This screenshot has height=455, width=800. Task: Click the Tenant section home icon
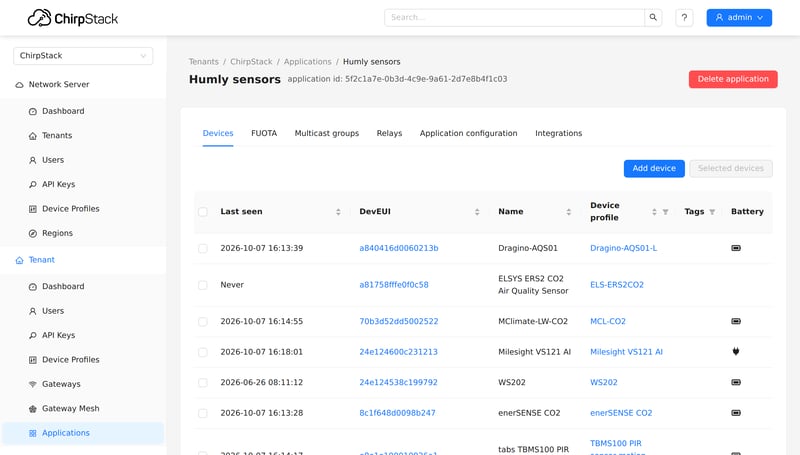tap(19, 260)
